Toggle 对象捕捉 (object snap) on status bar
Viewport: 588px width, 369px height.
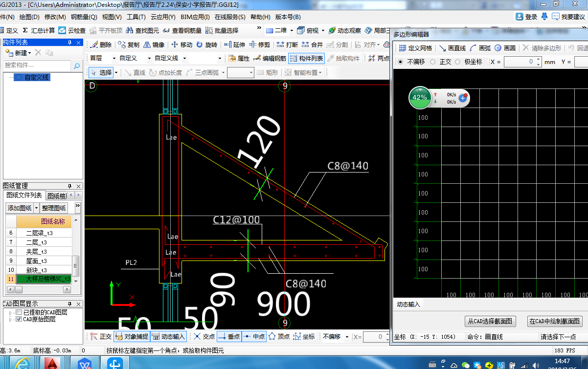tap(131, 337)
